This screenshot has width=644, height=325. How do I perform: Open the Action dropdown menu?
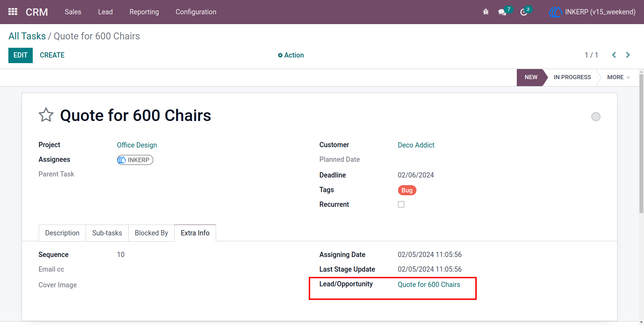tap(291, 55)
